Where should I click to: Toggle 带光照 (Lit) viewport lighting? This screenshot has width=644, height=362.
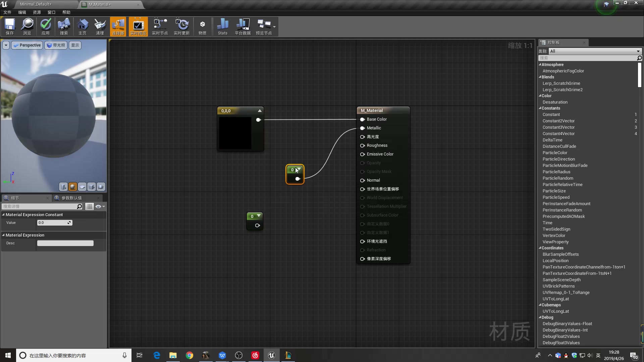coord(56,45)
